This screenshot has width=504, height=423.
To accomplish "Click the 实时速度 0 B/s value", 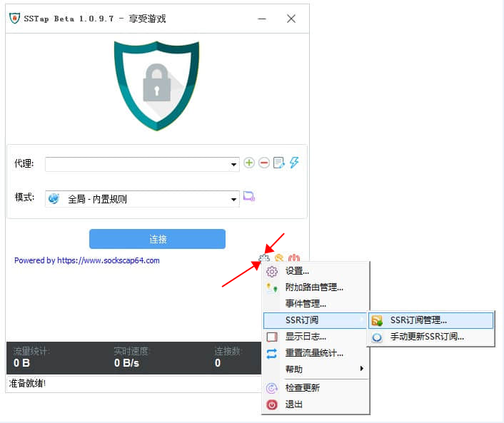I will [x=126, y=363].
